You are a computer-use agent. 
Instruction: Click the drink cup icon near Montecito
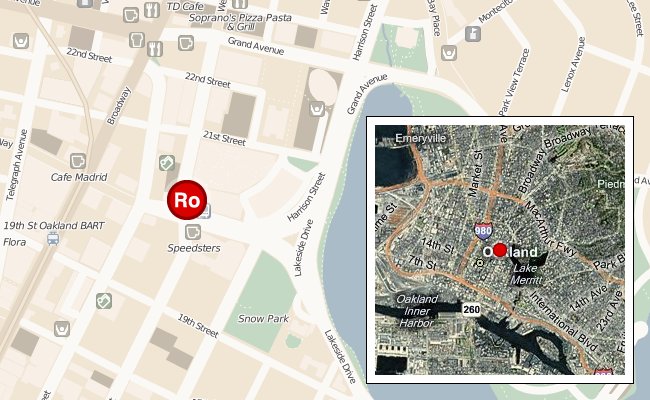[473, 34]
